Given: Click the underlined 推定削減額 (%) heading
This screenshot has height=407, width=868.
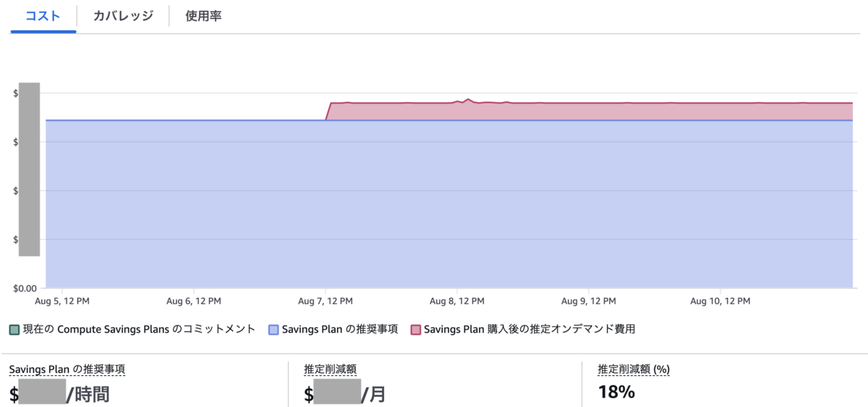Looking at the screenshot, I should pos(634,369).
